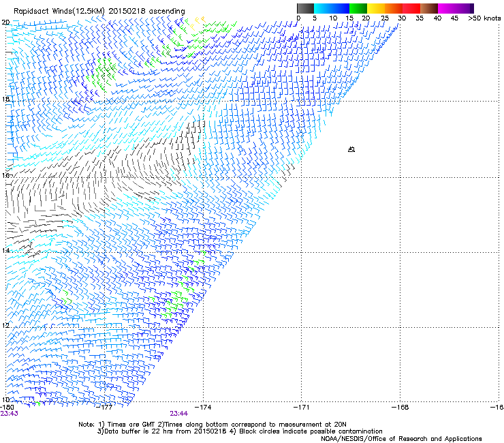Click the green 15-20 knots color segment

pos(358,8)
